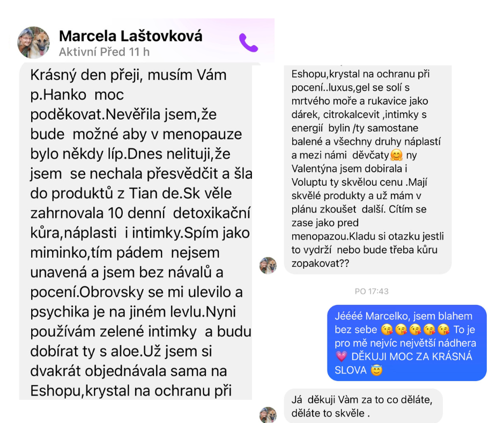Click the angel smiley emoji after SLOVA

(x=376, y=370)
